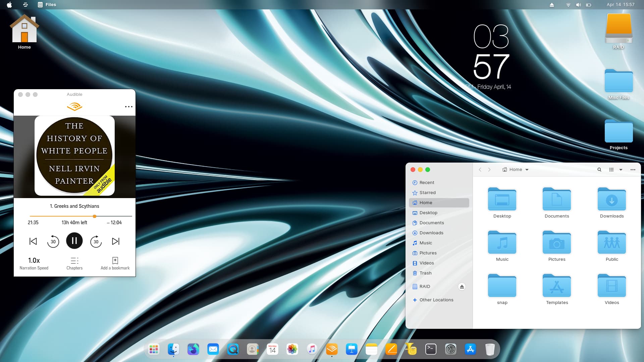
Task: Select Pictures in Files sidebar
Action: (x=439, y=253)
